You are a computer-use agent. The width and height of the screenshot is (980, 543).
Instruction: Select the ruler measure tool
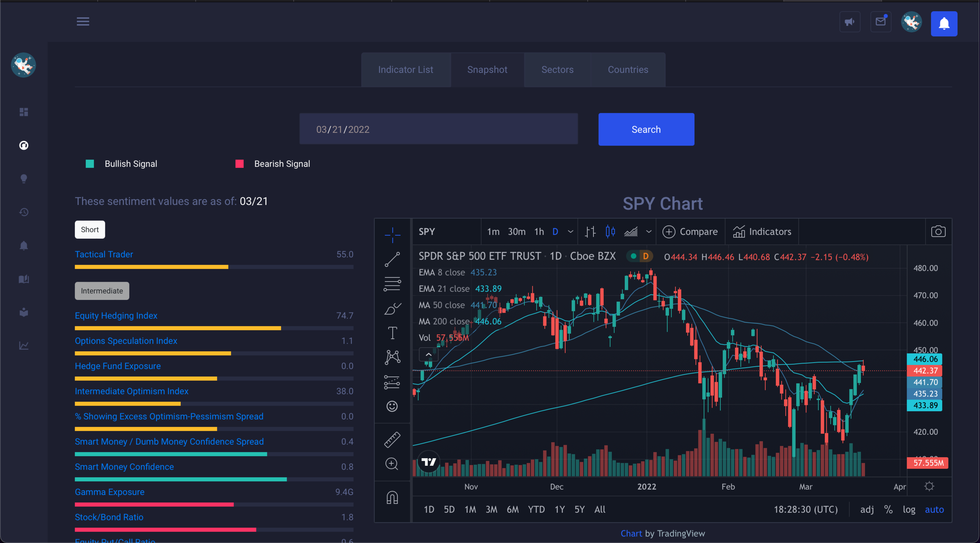pyautogui.click(x=392, y=439)
